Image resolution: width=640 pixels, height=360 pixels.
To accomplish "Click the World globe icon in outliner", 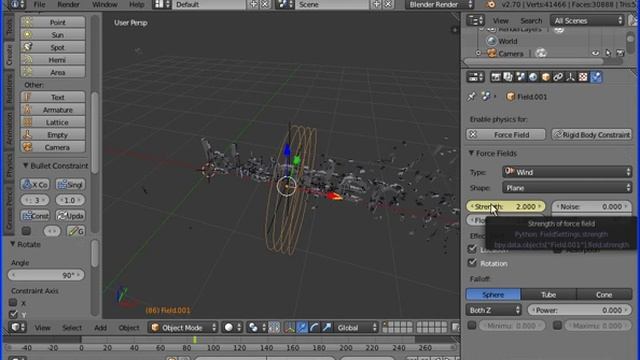I will point(491,41).
